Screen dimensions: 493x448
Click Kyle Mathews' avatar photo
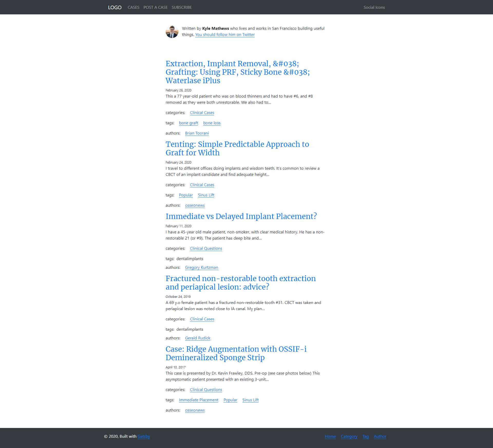(172, 32)
